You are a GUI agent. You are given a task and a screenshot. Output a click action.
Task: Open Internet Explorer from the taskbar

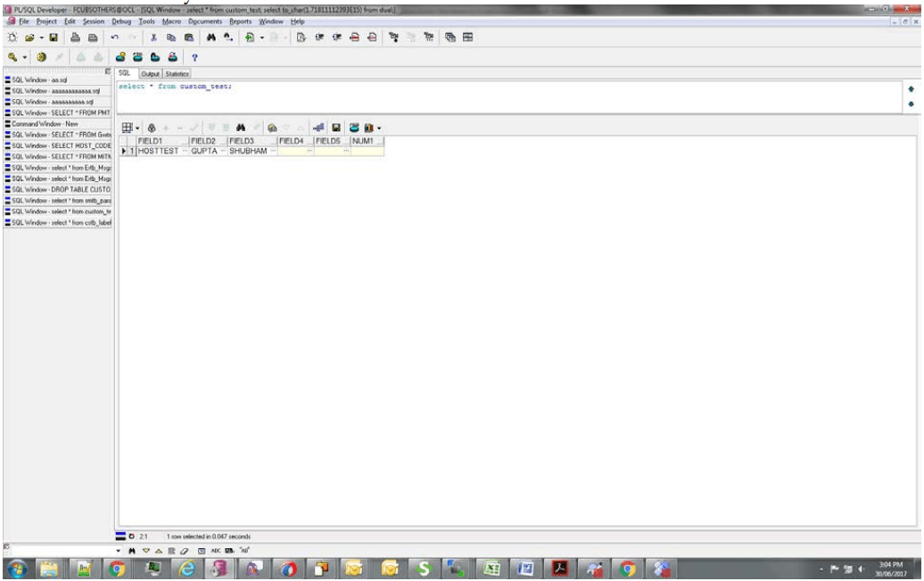coord(186,569)
